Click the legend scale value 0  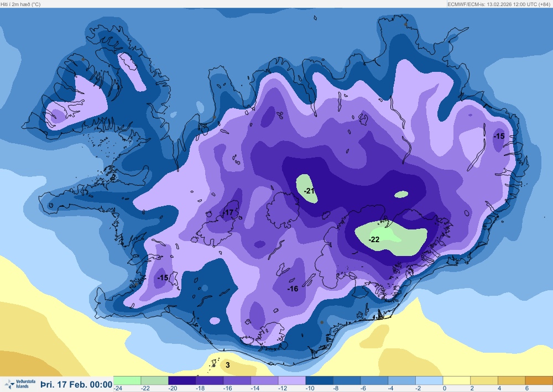click(x=445, y=388)
